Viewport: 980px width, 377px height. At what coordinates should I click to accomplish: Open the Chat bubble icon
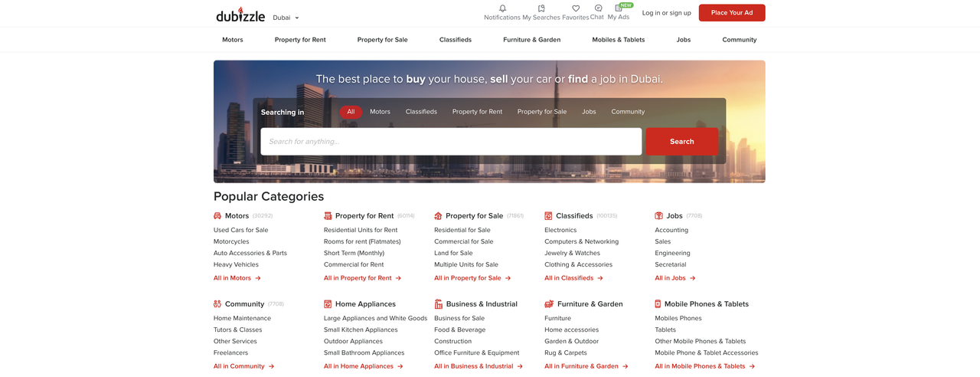[598, 8]
